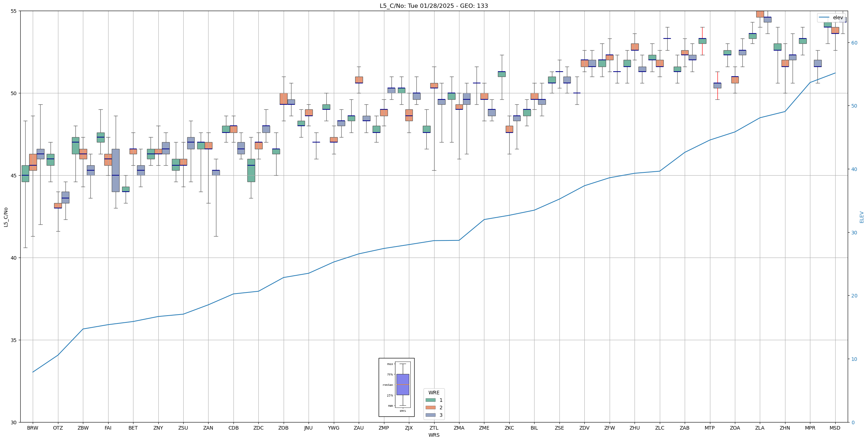Click the tall blue-gray FAI box
This screenshot has height=441, width=868.
(x=116, y=170)
